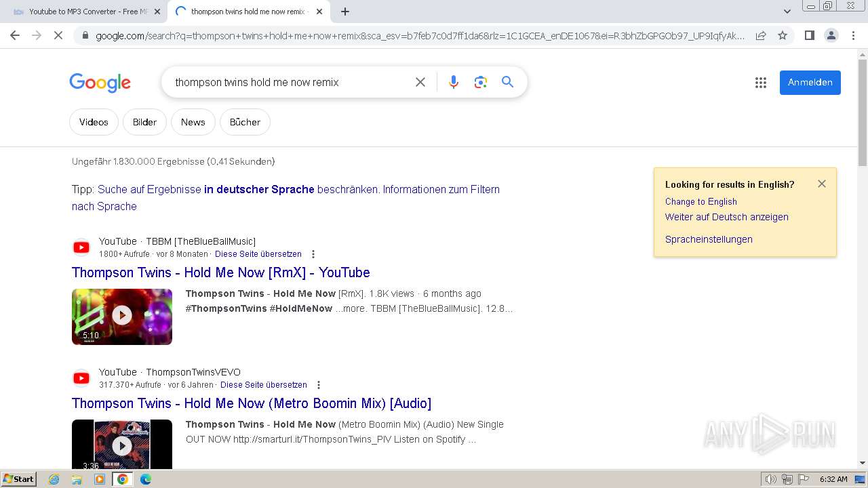Filter results by Bilder
This screenshot has width=868, height=488.
click(144, 122)
